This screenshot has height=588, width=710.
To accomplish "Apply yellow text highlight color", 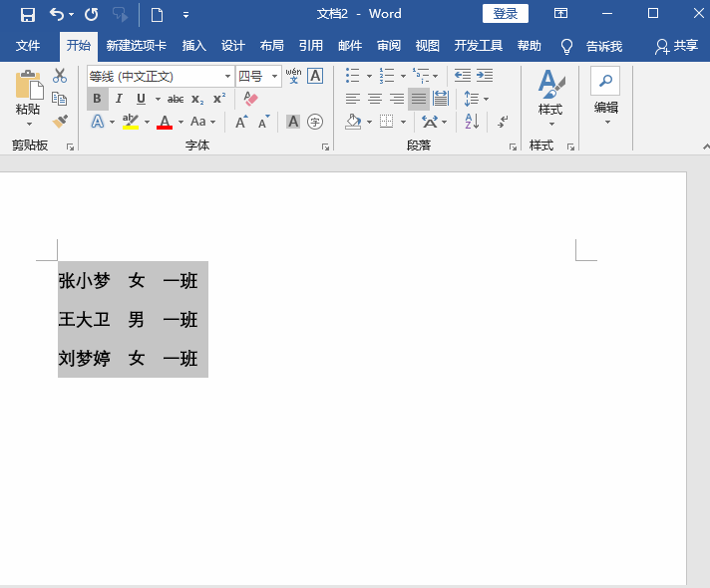I will click(131, 122).
